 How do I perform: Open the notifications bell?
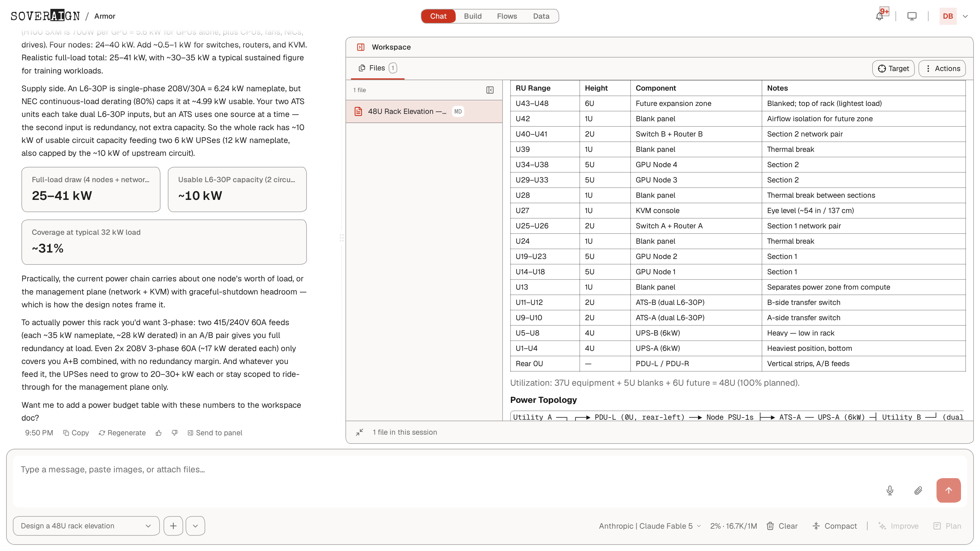(880, 16)
